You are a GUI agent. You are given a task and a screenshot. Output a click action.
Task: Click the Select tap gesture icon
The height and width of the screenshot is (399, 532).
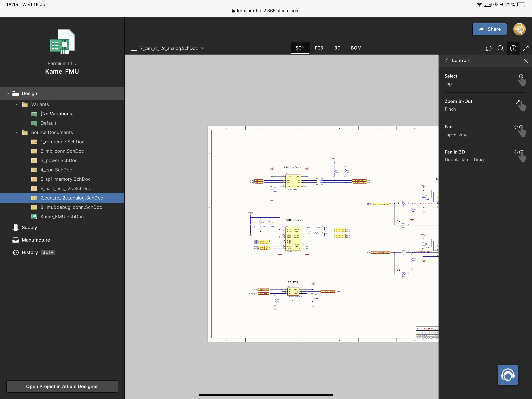[521, 80]
